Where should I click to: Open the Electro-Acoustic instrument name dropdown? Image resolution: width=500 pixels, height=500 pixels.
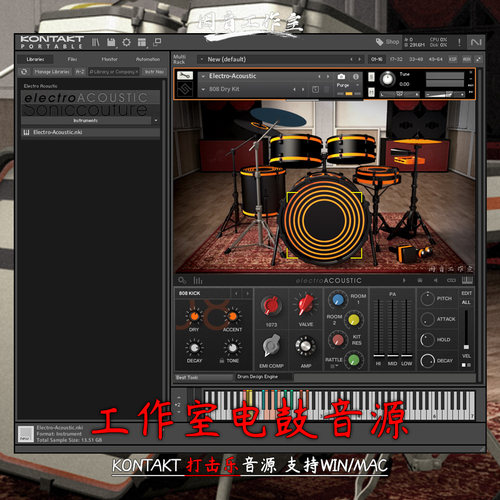coord(203,76)
